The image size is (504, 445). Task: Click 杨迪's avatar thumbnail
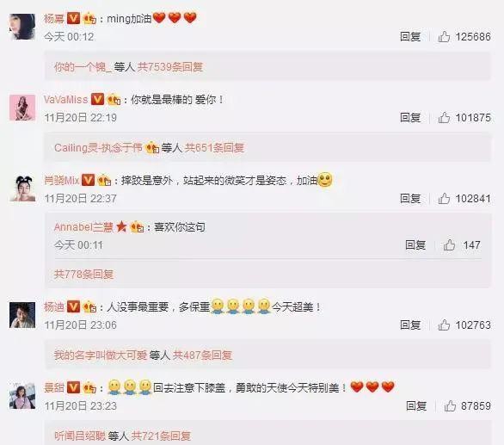click(22, 315)
